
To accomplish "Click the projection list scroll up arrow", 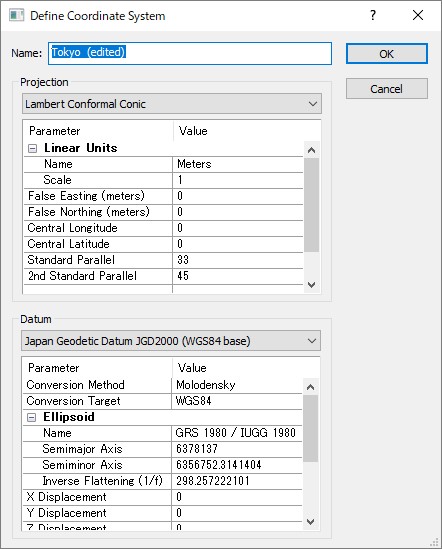I will (311, 150).
